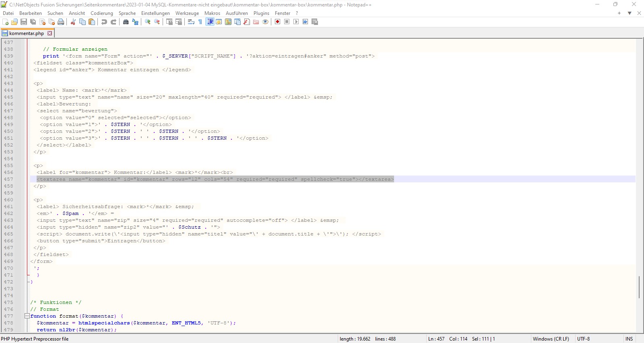
Task: Open the Function list panel icon
Action: [x=247, y=22]
